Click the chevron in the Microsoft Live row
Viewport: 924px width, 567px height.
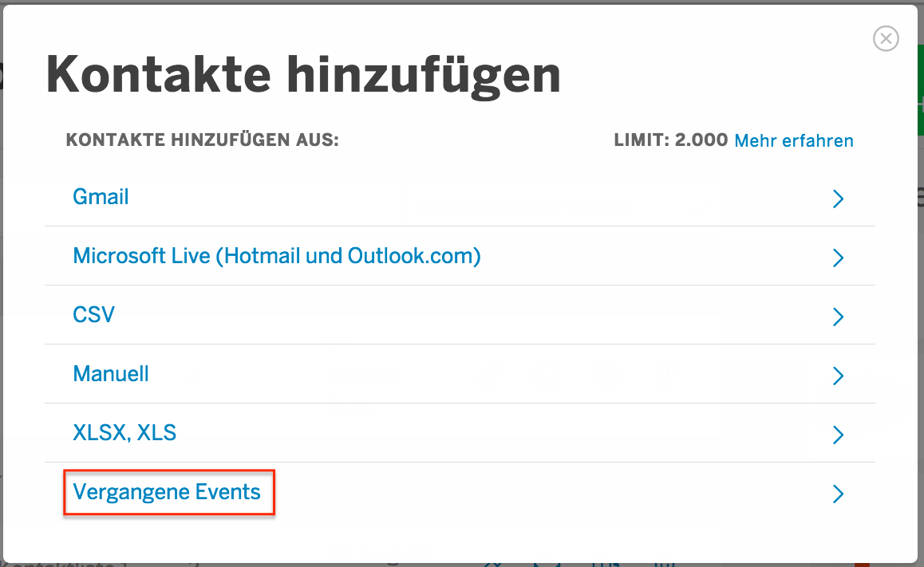pyautogui.click(x=838, y=258)
